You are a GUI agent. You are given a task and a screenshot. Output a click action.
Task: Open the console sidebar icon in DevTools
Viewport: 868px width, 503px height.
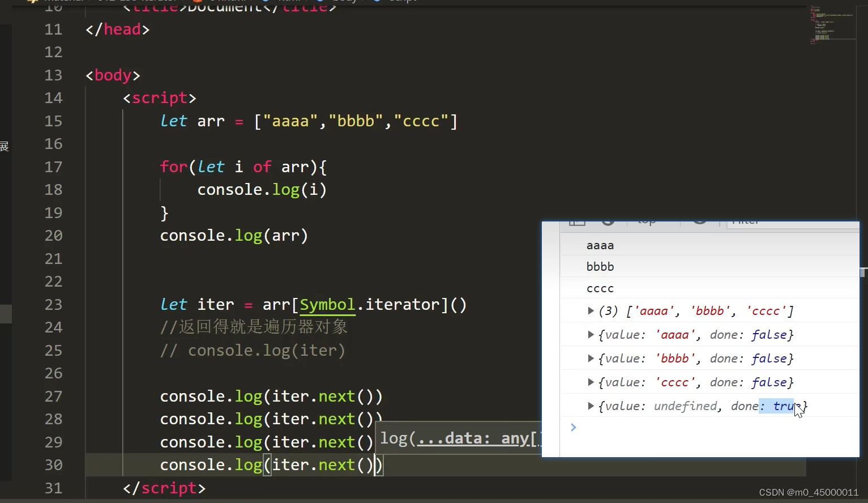[576, 223]
